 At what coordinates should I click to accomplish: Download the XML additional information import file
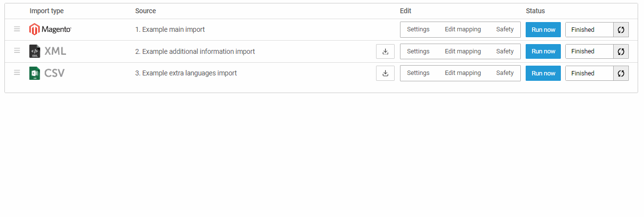pyautogui.click(x=385, y=51)
